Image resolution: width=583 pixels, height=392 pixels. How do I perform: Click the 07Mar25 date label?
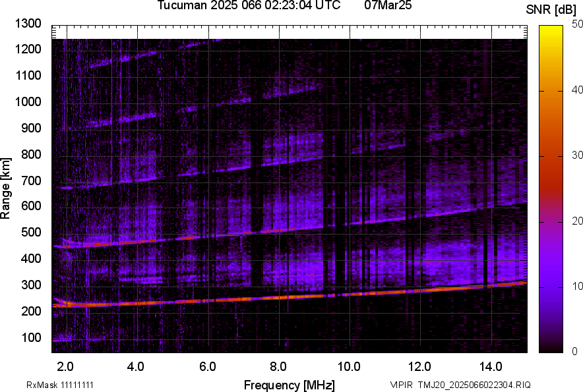388,6
